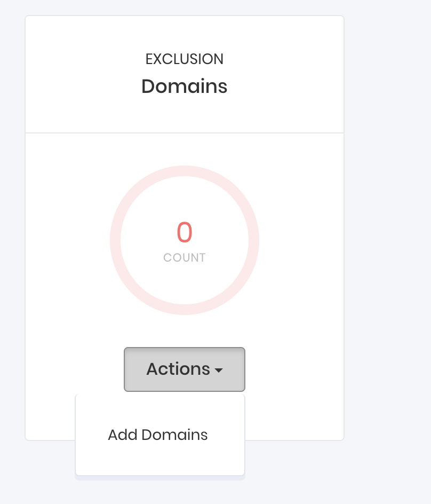Open the Actions dropdown button
Viewport: 431px width, 504px height.
pyautogui.click(x=184, y=369)
